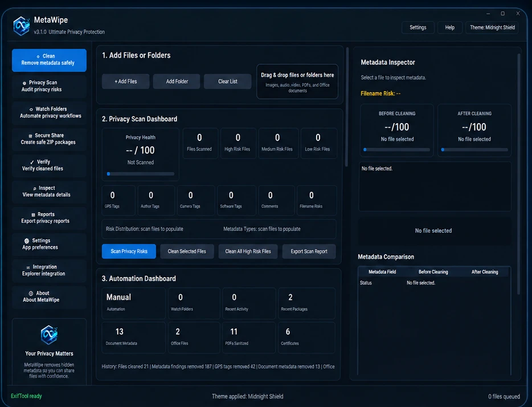Open the Privacy Scan sidebar section
The image size is (532, 407).
pyautogui.click(x=49, y=86)
